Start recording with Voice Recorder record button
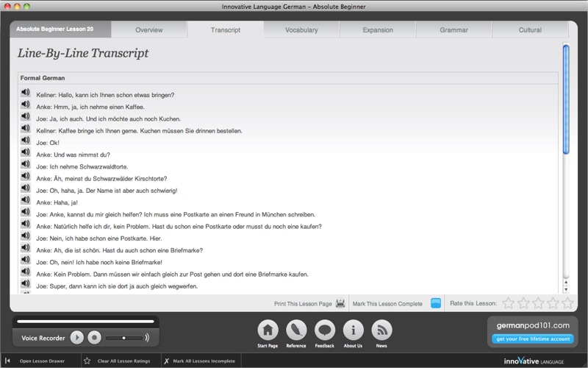The width and height of the screenshot is (588, 368). (x=95, y=338)
